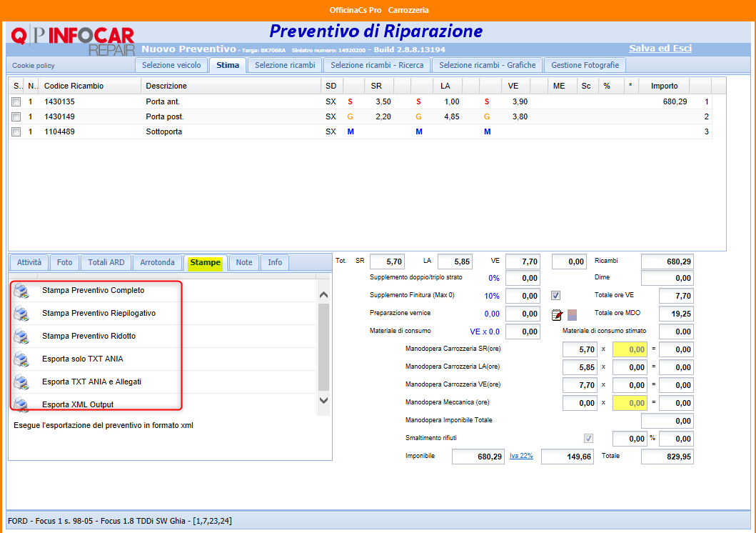
Task: Click the color swatch beside Preparazione vernice
Action: (572, 315)
